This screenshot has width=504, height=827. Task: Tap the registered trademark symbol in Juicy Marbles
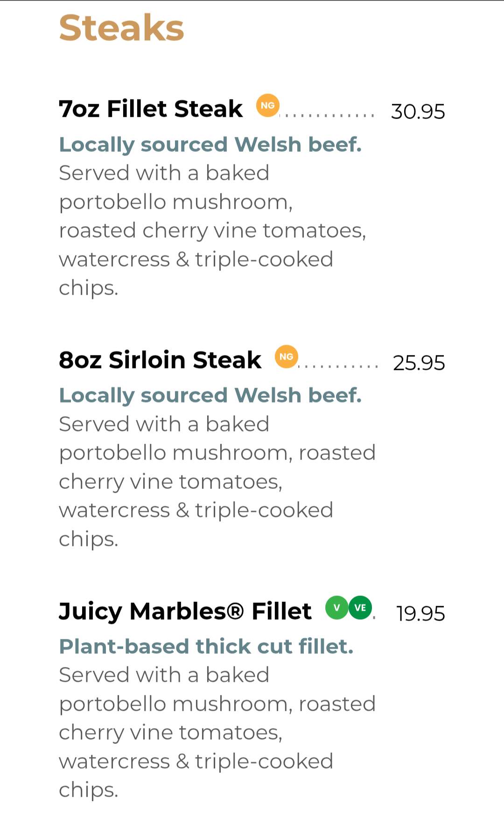[x=236, y=610]
